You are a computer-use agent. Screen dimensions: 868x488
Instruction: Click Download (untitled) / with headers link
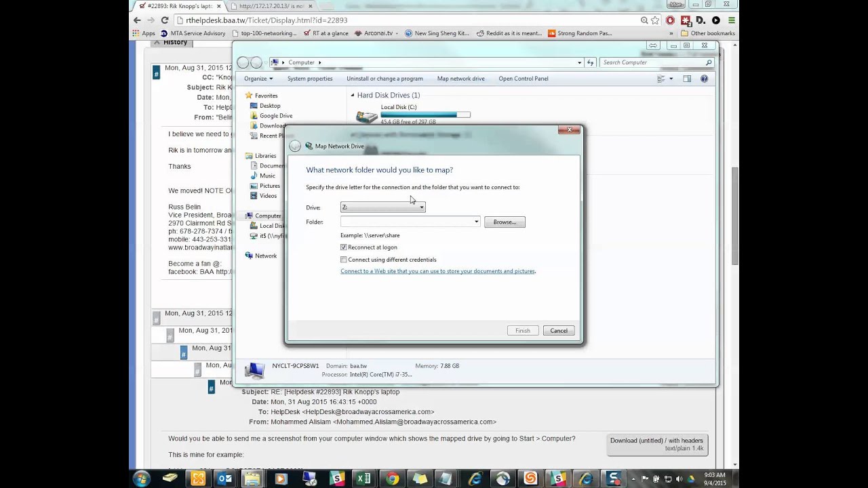pyautogui.click(x=656, y=441)
